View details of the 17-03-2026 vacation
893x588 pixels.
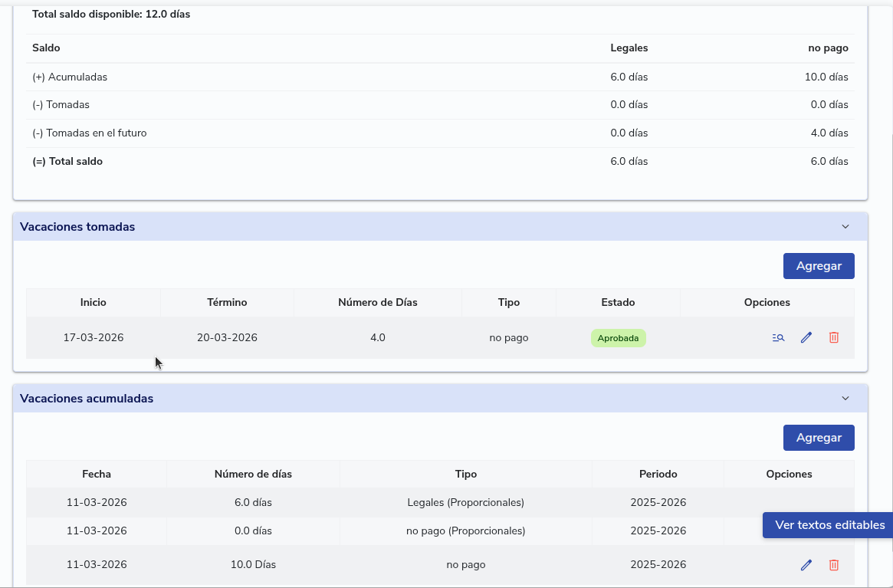(x=778, y=337)
